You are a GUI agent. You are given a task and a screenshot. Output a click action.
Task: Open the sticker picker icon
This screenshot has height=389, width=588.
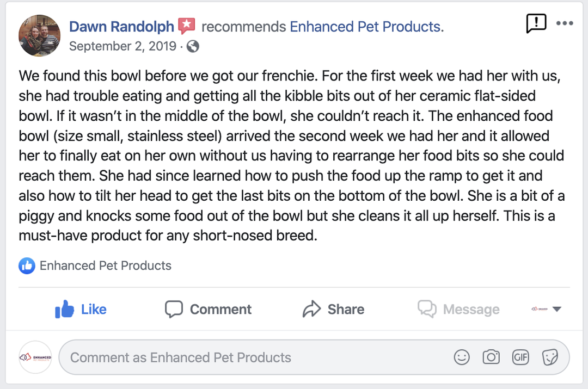550,357
